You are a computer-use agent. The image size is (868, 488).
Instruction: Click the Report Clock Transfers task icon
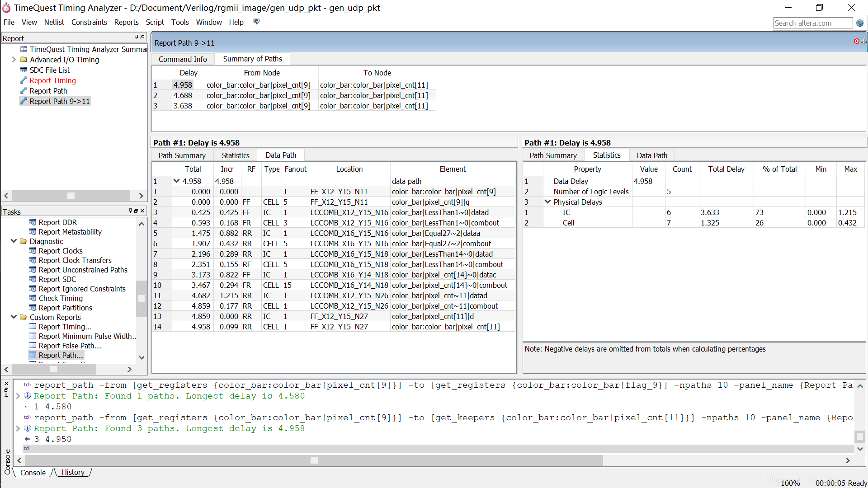coord(33,260)
